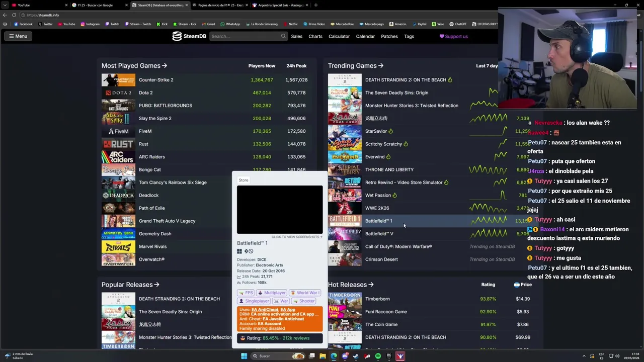Open Steam from the taskbar
The height and width of the screenshot is (362, 644).
tap(356, 356)
